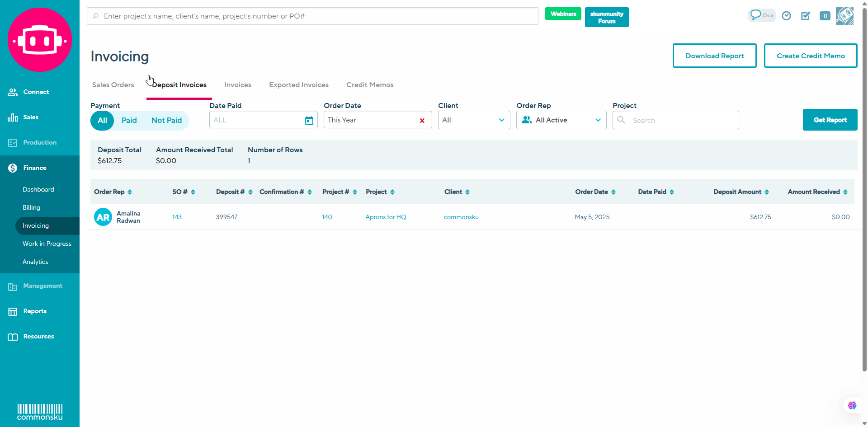Open the Aprons for HQ project link

(x=386, y=217)
